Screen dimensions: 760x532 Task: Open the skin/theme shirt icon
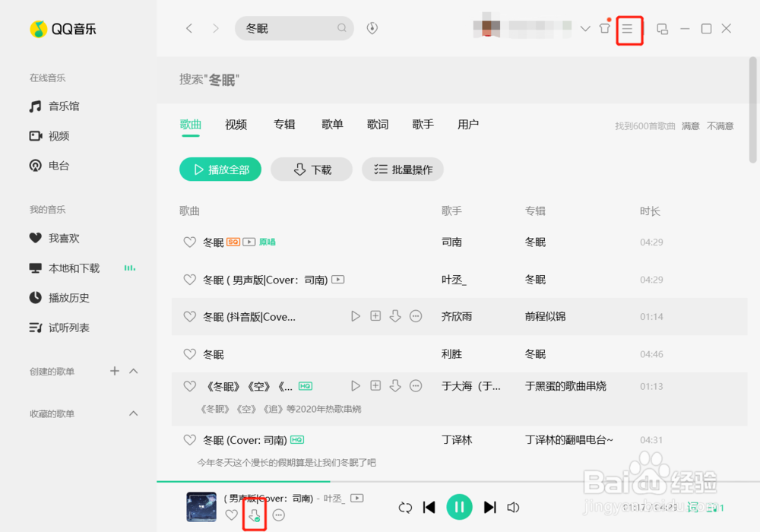pyautogui.click(x=604, y=28)
